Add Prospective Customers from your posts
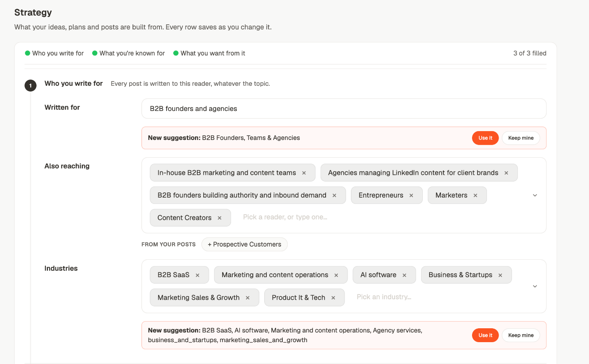 coord(244,244)
